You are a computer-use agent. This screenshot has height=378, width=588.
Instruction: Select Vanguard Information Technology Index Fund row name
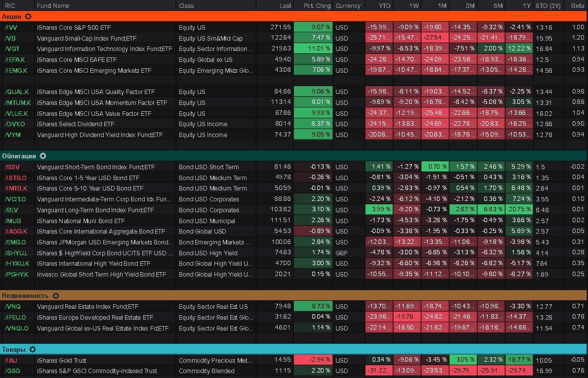pyautogui.click(x=105, y=49)
